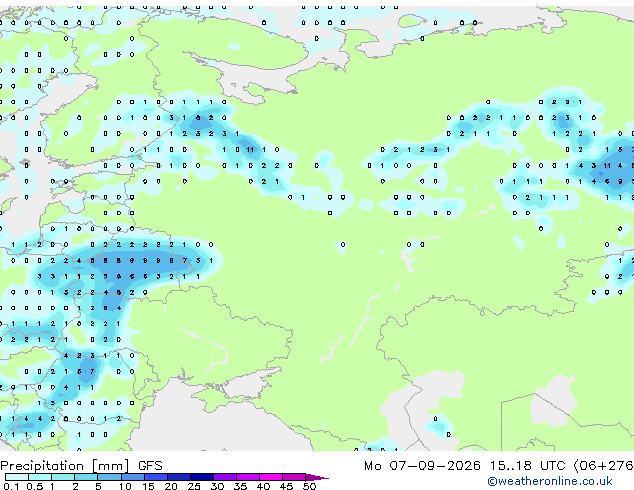
Task: Select the 35–40 mm legend swatch
Action: click(x=248, y=477)
